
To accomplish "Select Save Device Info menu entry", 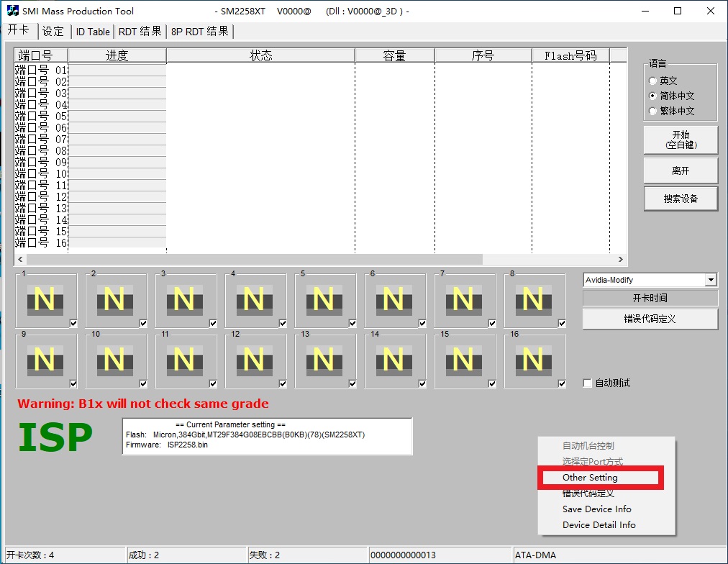I will 596,509.
